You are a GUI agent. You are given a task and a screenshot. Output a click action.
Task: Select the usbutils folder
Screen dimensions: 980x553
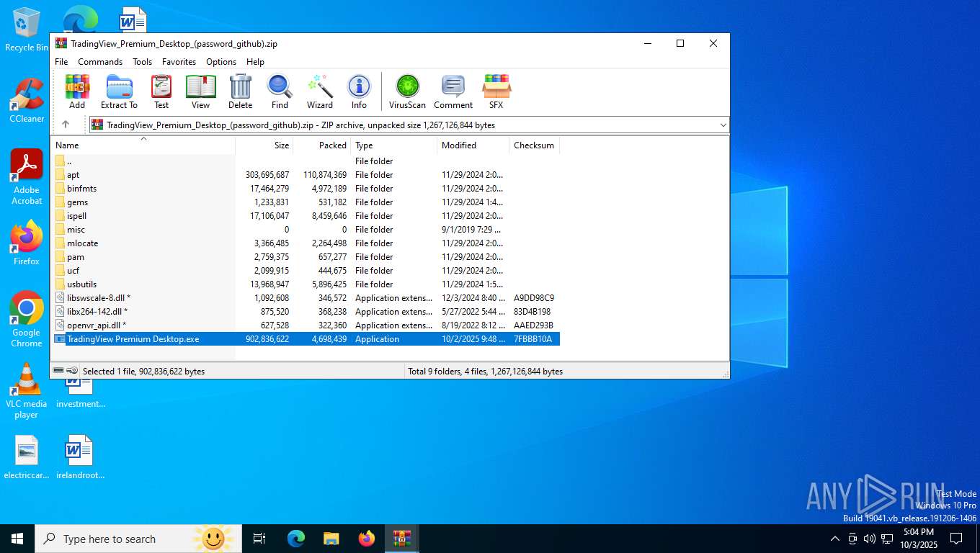coord(306,284)
